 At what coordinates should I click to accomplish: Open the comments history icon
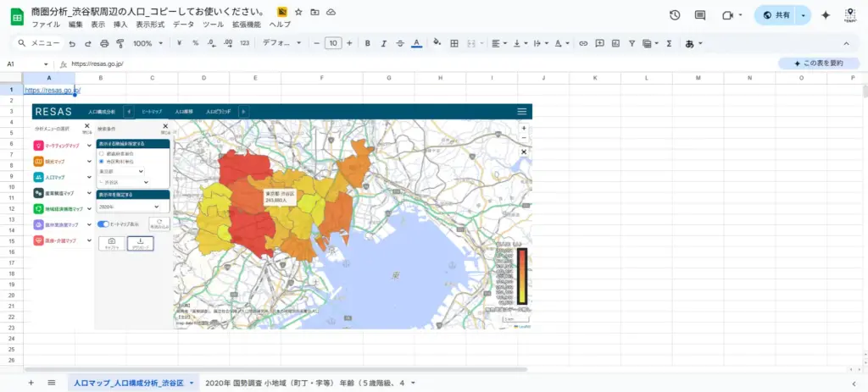(x=700, y=15)
